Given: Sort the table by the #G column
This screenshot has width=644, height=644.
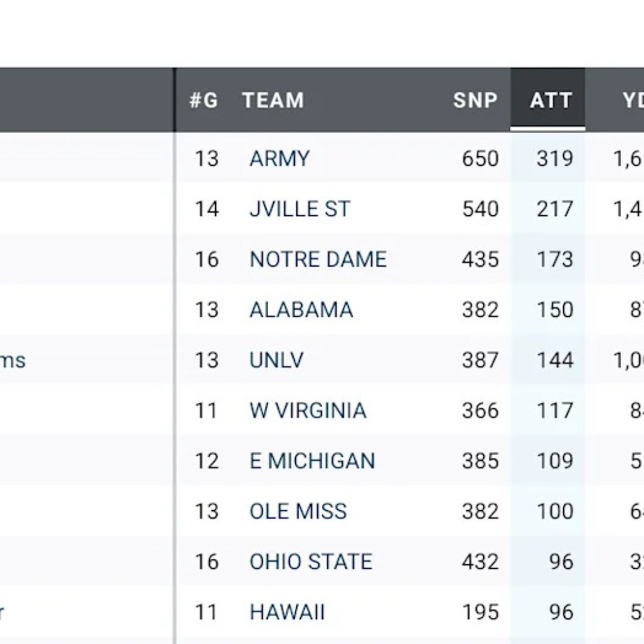Looking at the screenshot, I should pyautogui.click(x=204, y=101).
